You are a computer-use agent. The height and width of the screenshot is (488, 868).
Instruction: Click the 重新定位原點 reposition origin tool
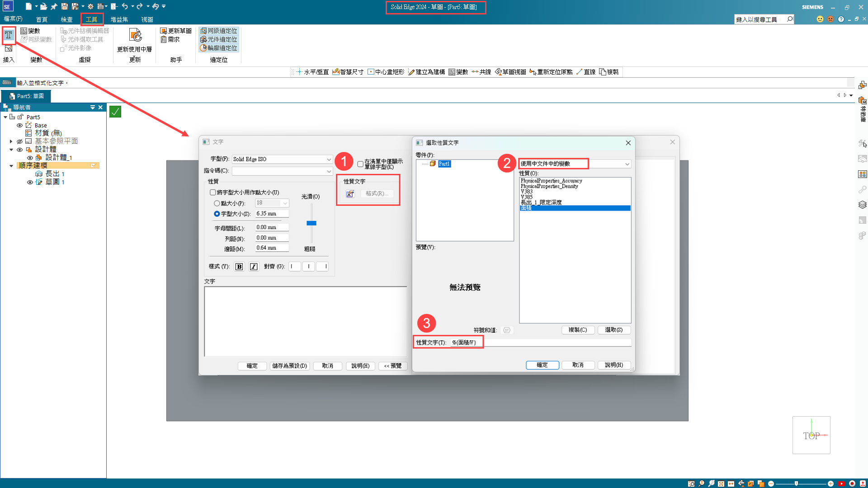(x=551, y=72)
